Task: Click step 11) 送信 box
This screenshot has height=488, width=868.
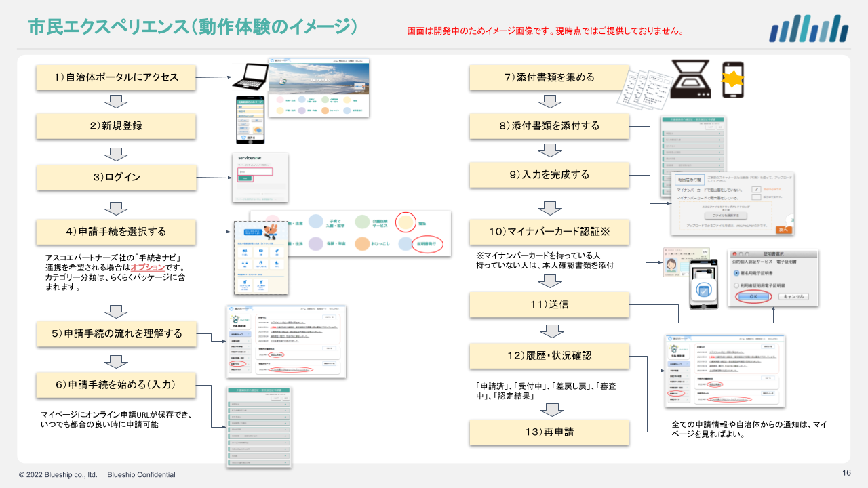Action: coord(549,304)
